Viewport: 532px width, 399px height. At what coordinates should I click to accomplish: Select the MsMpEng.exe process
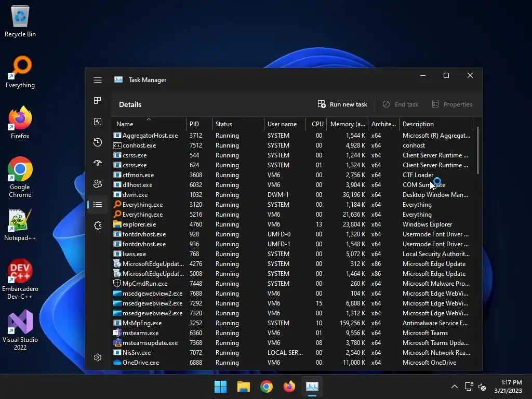(293, 323)
